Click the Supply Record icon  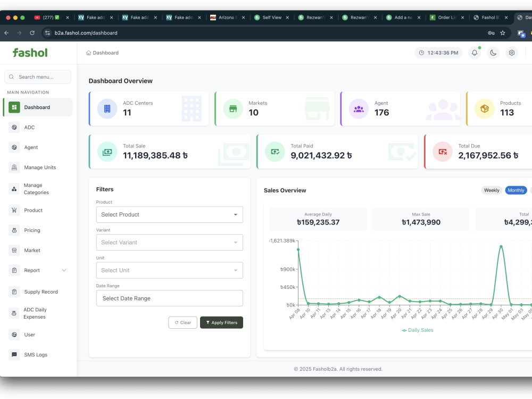coord(14,292)
